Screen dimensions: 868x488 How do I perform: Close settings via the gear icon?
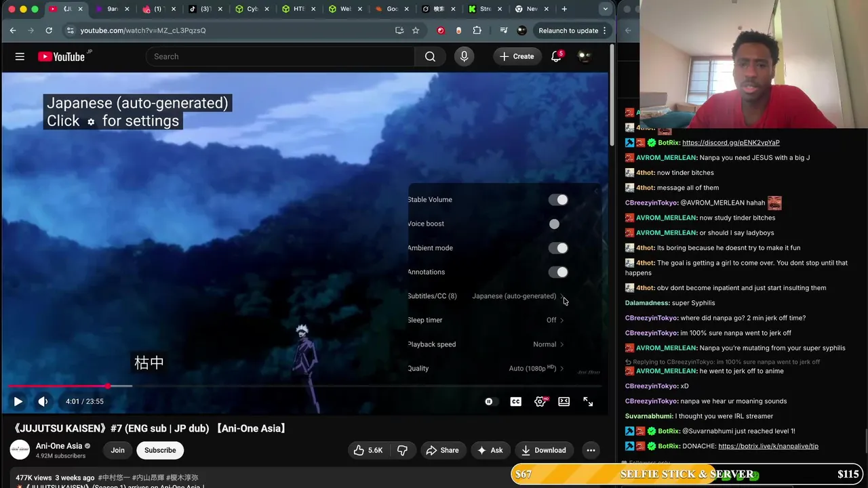(x=540, y=401)
